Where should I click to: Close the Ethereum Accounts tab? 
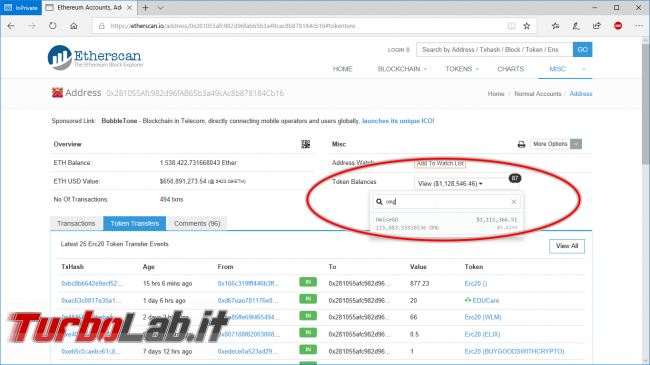129,7
